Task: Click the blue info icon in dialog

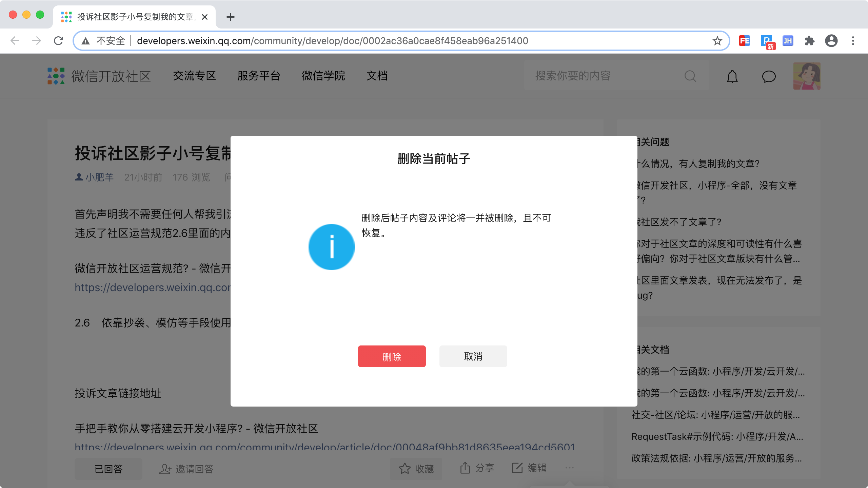Action: click(331, 247)
